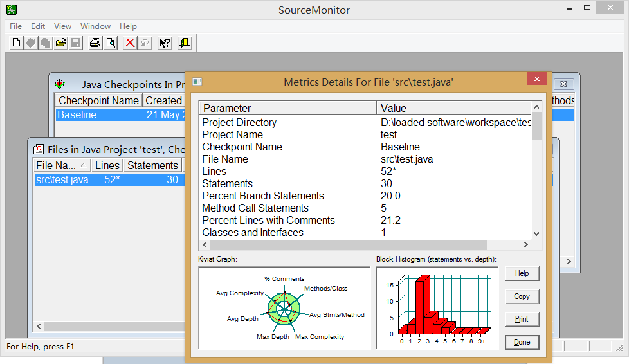Viewport: 629px width, 364px height.
Task: Click the Lines column header in Files window
Action: pyautogui.click(x=107, y=165)
